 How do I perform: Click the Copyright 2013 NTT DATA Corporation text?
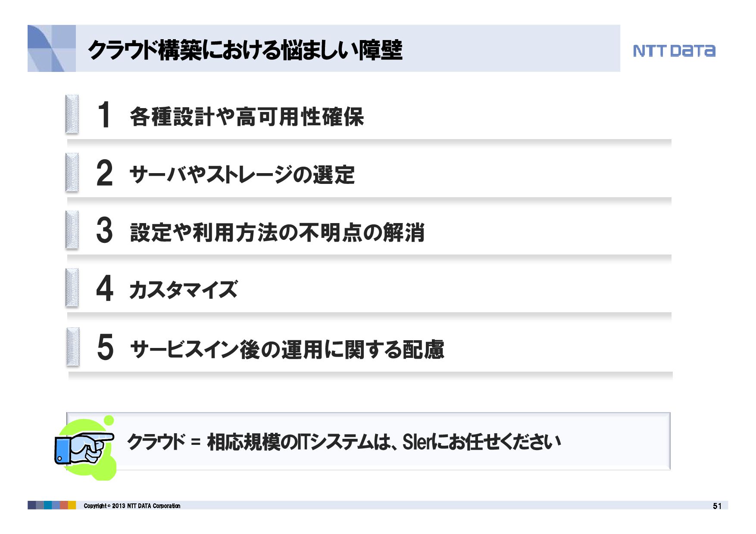click(x=132, y=506)
